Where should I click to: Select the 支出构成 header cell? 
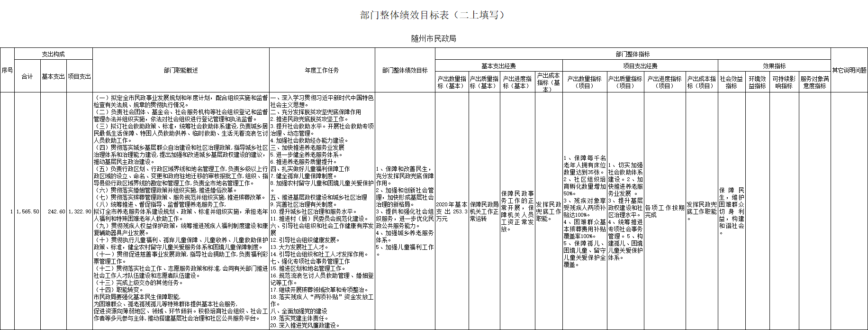point(53,54)
